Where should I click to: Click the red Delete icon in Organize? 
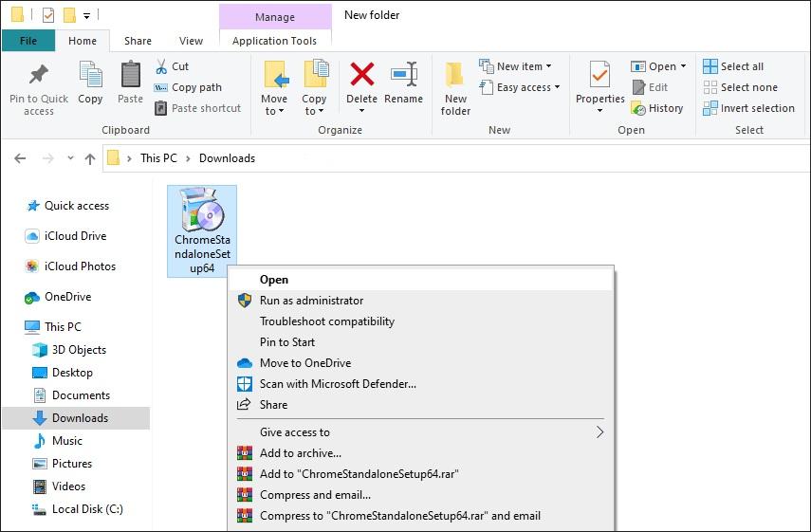point(362,74)
